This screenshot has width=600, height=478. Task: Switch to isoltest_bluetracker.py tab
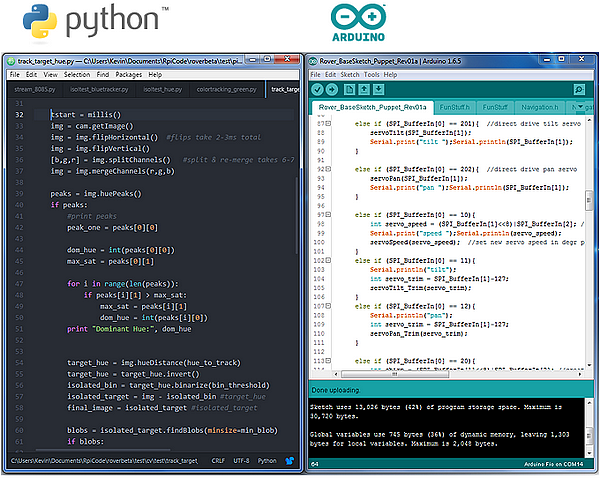[x=99, y=90]
